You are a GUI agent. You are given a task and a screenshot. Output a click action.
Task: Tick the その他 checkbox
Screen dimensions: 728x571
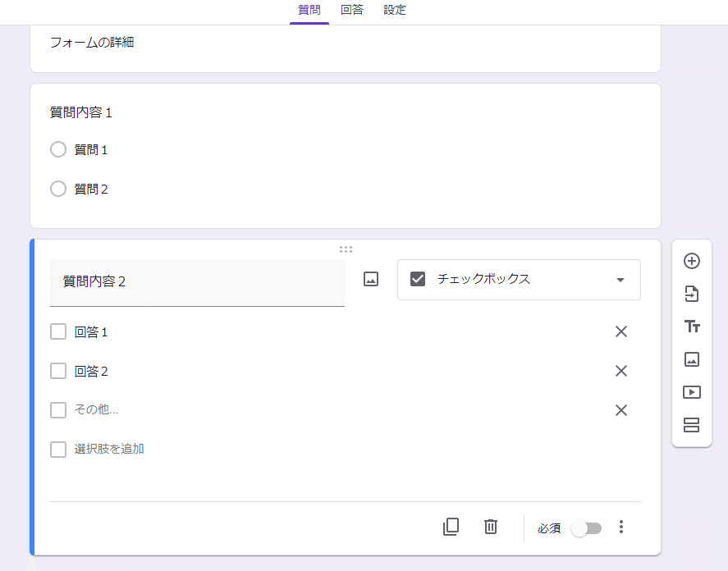(x=58, y=410)
